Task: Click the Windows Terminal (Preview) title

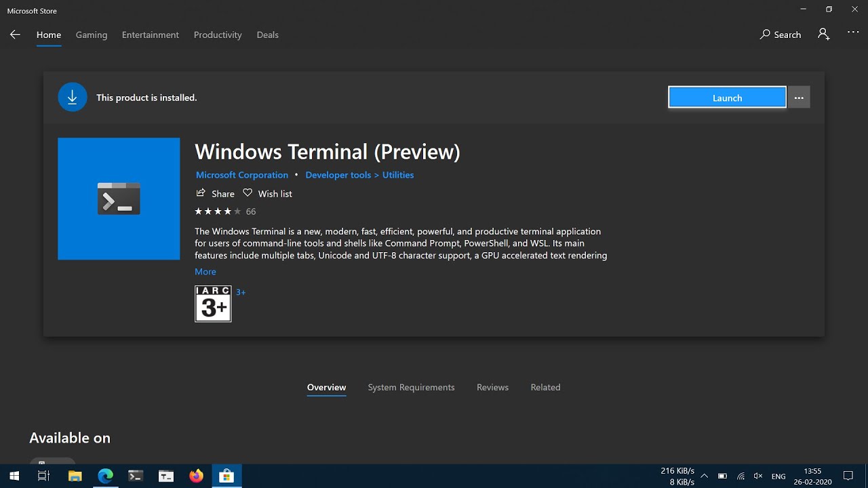Action: pos(328,152)
